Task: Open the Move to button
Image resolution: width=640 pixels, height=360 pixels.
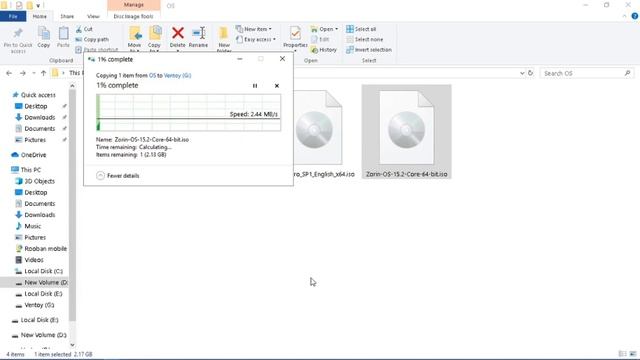Action: (x=135, y=39)
